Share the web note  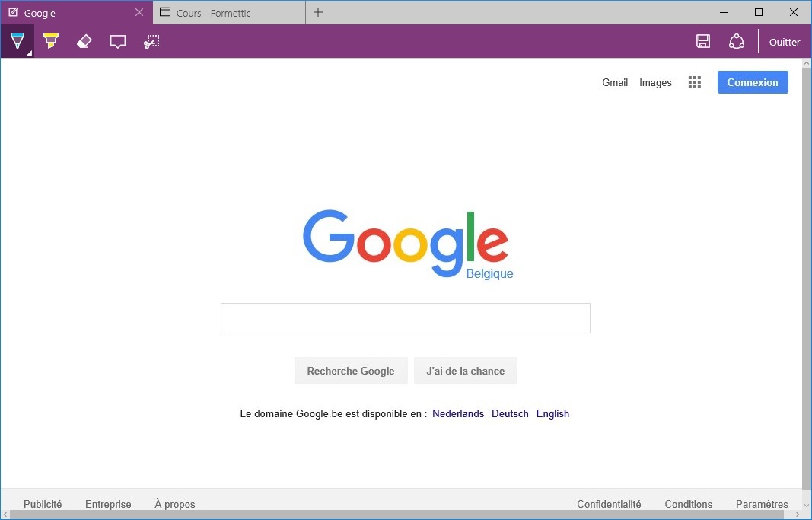737,41
